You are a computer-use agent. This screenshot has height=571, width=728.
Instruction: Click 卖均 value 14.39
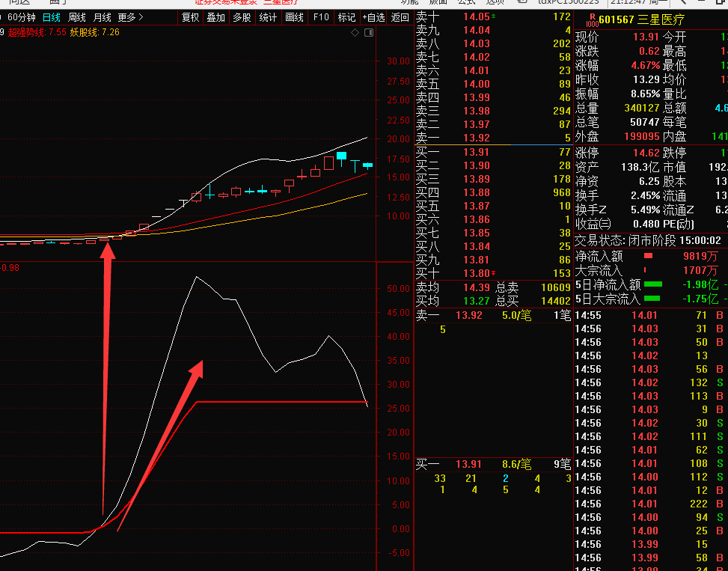477,287
